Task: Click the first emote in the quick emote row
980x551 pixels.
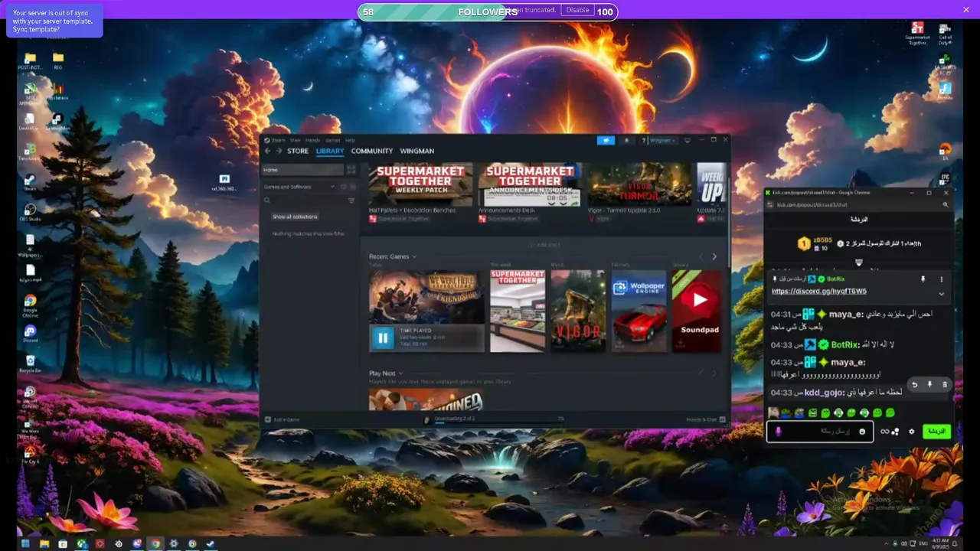Action: [774, 413]
